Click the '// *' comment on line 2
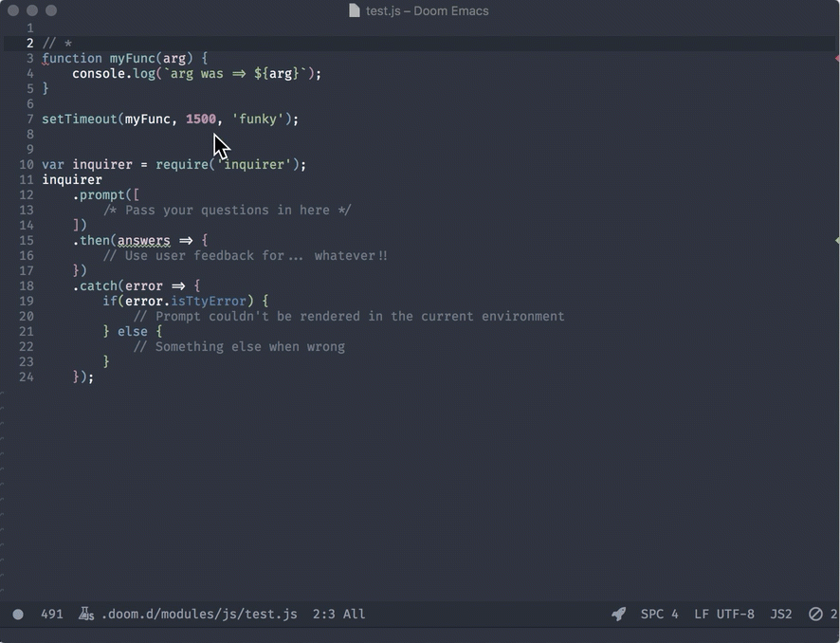Screen dimensions: 840x643 click(57, 44)
